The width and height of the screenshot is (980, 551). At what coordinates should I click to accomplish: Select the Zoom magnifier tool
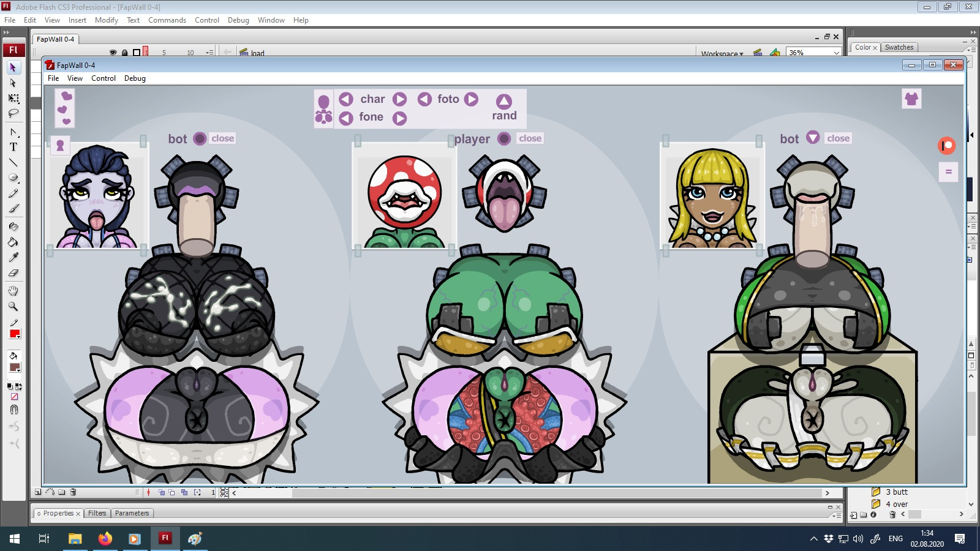[13, 306]
